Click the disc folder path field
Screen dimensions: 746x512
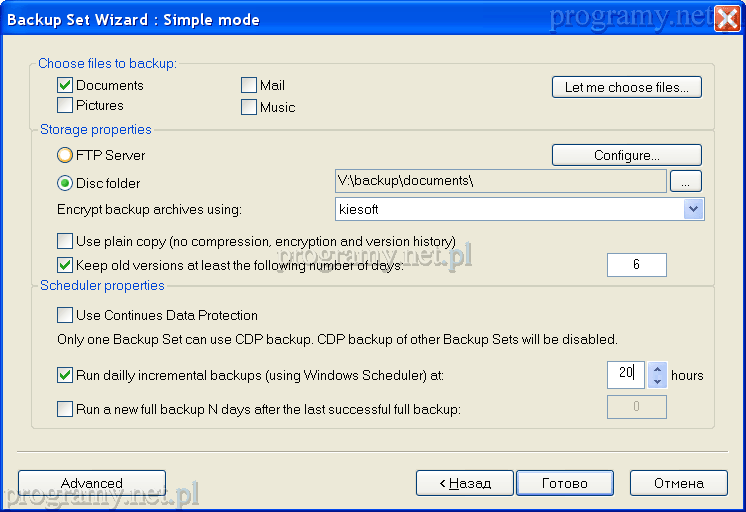(500, 181)
